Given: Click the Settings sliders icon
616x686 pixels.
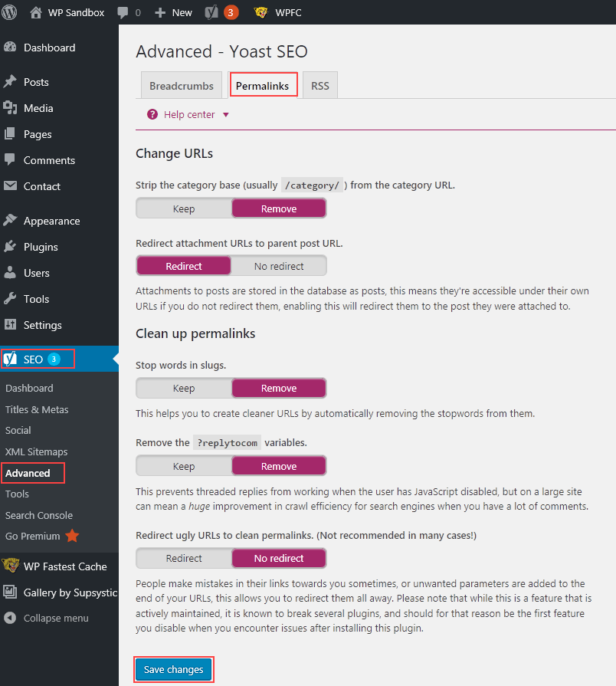Looking at the screenshot, I should [x=10, y=325].
